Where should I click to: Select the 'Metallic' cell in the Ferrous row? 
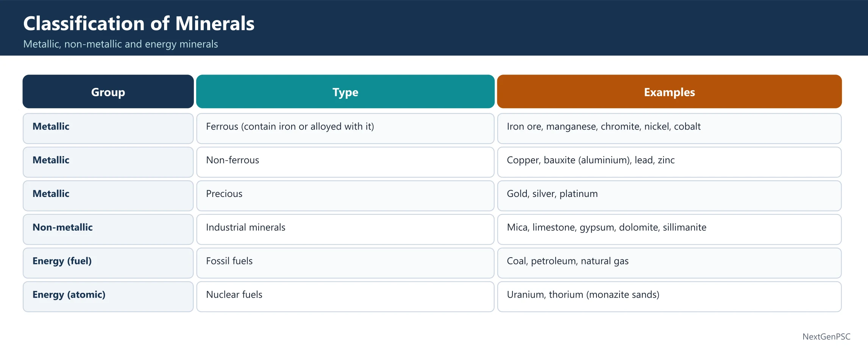108,128
